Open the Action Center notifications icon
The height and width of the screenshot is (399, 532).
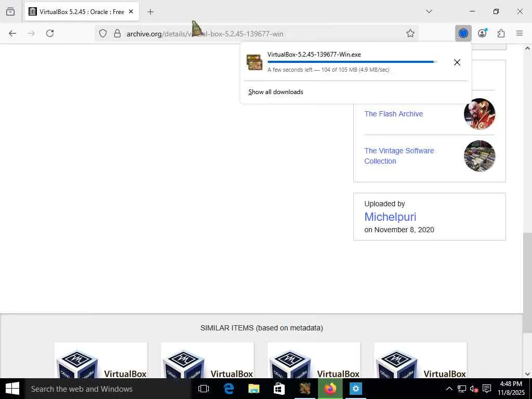pos(487,389)
